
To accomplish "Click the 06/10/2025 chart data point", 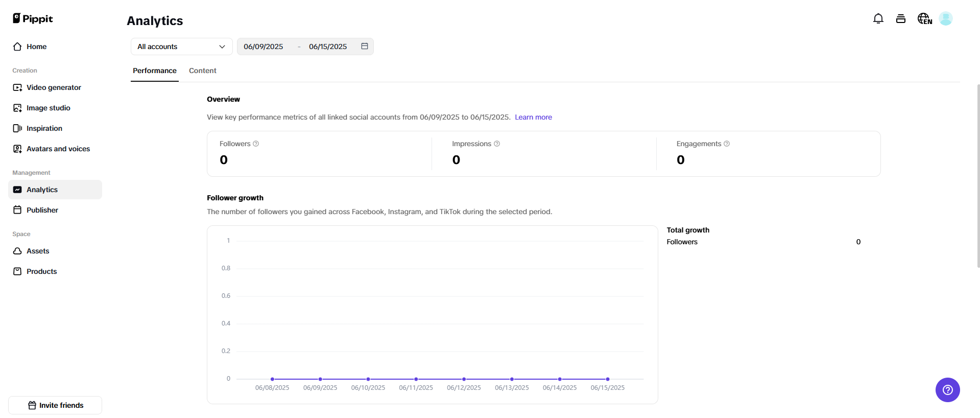I will [x=368, y=379].
